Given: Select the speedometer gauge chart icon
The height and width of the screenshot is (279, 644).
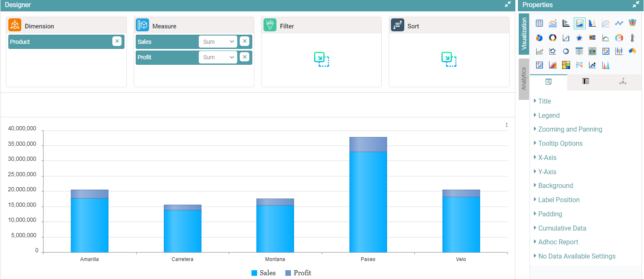Looking at the screenshot, I should pos(619,38).
